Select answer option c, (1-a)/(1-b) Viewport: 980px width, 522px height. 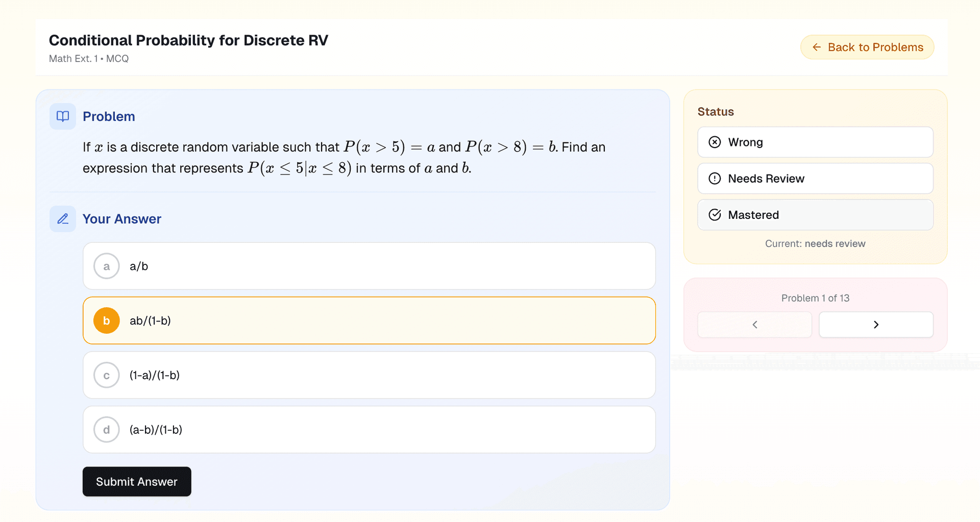pyautogui.click(x=369, y=375)
